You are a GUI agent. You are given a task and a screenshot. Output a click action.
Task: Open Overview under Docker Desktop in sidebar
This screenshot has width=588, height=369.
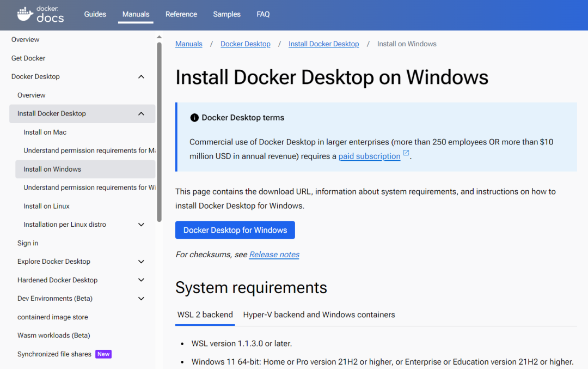coord(31,95)
